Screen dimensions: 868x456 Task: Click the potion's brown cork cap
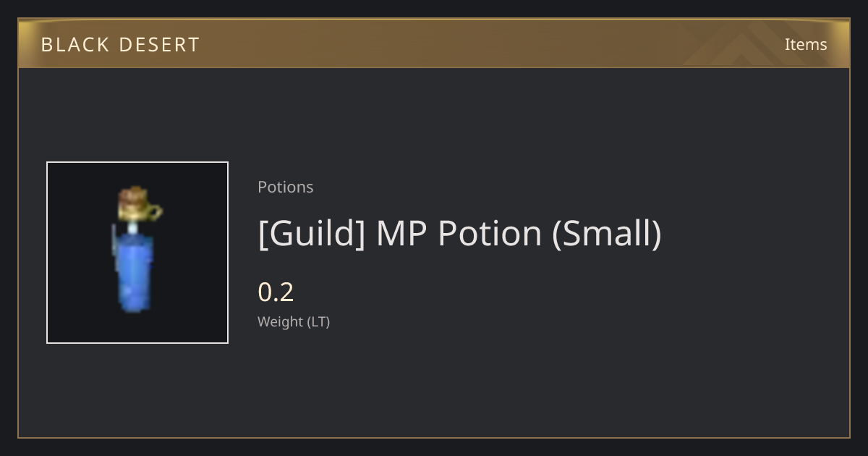pyautogui.click(x=135, y=196)
